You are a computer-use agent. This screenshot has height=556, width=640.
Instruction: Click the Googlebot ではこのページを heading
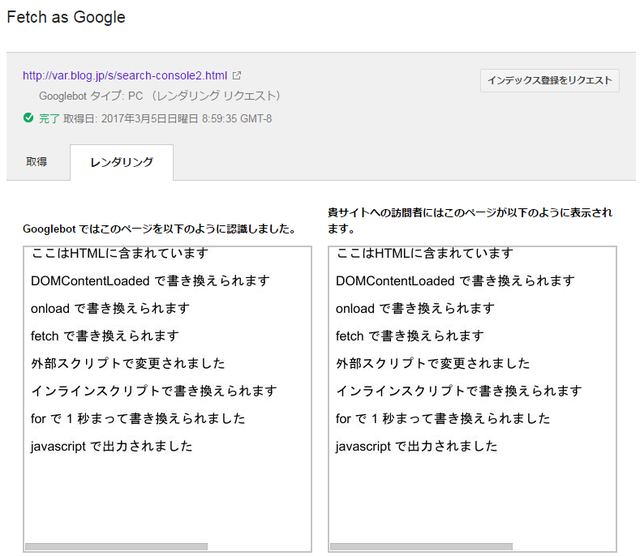coord(159,229)
